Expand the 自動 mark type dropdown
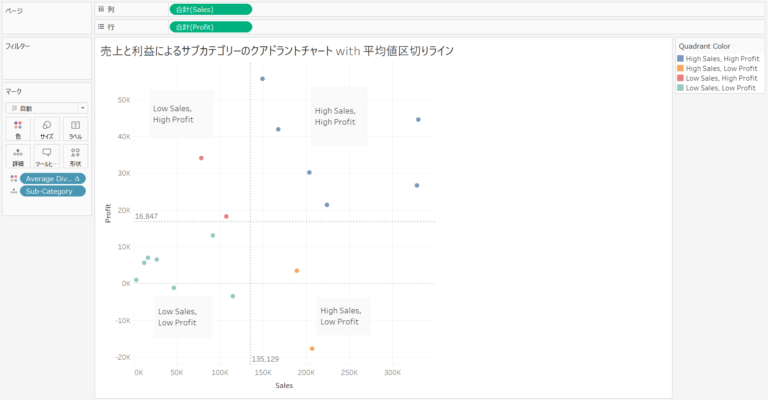This screenshot has width=768, height=400. point(46,107)
